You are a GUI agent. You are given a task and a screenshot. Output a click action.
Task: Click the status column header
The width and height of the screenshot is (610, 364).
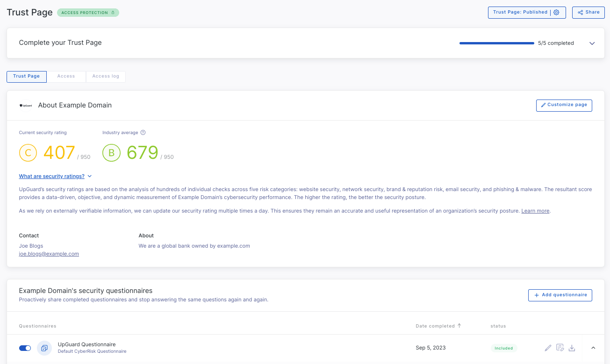(498, 326)
